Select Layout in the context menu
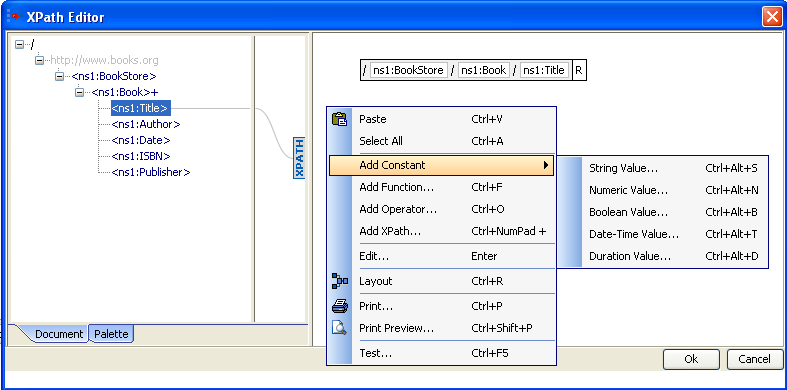This screenshot has width=787, height=390. (x=442, y=281)
